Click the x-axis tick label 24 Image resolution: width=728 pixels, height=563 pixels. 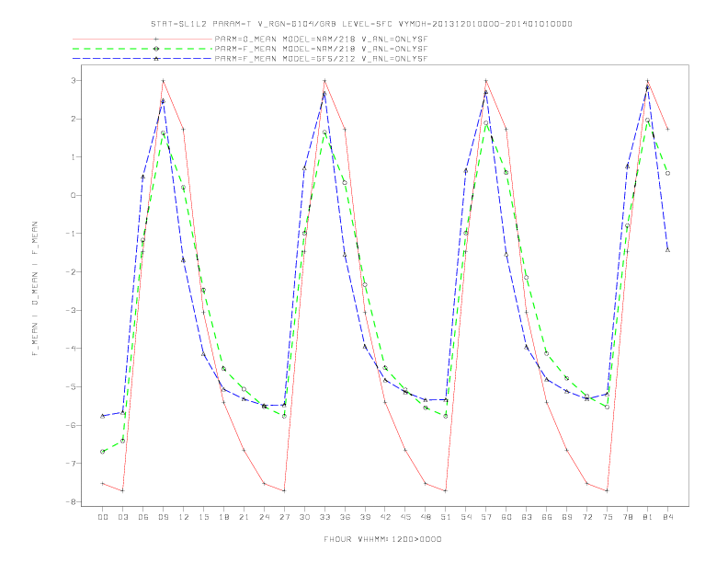[x=264, y=517]
